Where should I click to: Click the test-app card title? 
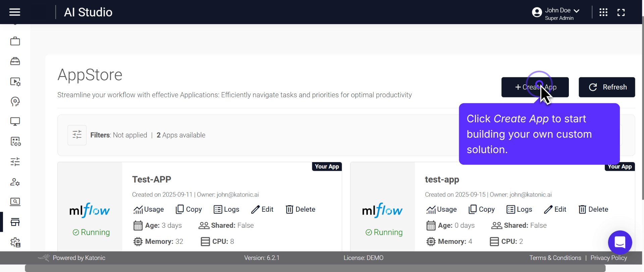(442, 179)
